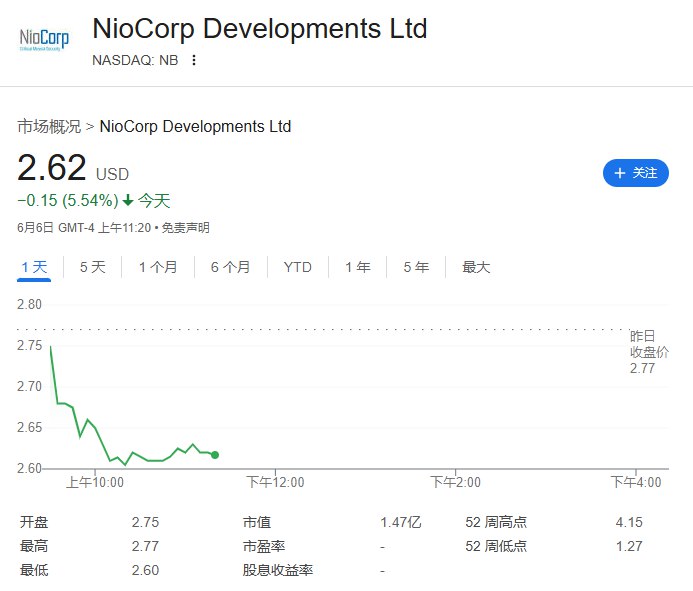
Task: Click the current price 2.62
Action: [52, 168]
